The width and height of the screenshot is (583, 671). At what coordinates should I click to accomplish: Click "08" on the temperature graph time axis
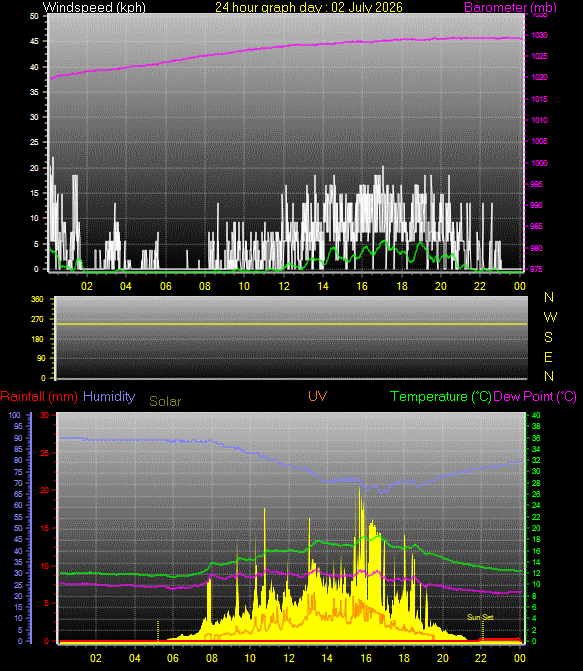pyautogui.click(x=212, y=658)
